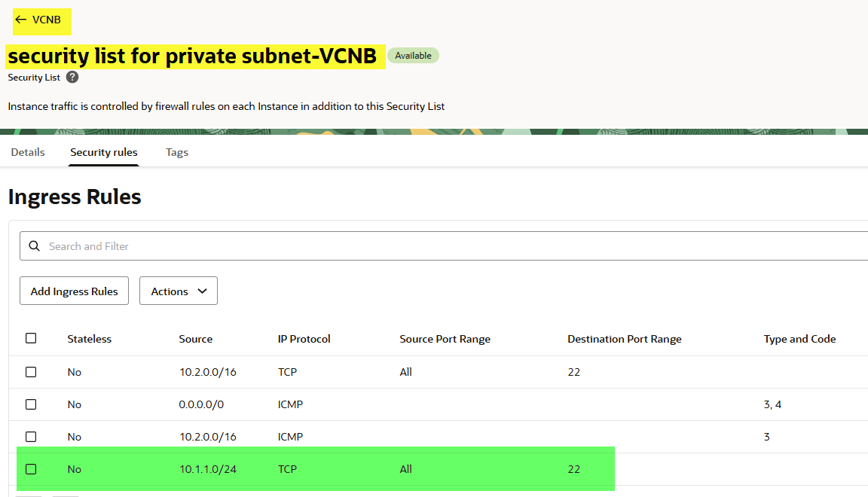Click the Source column header
868x497 pixels.
point(196,339)
